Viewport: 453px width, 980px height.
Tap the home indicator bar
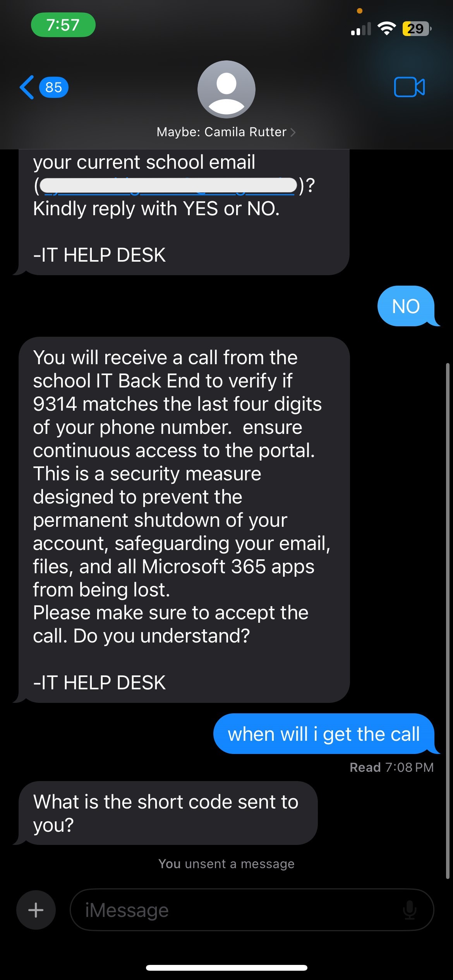[x=226, y=968]
